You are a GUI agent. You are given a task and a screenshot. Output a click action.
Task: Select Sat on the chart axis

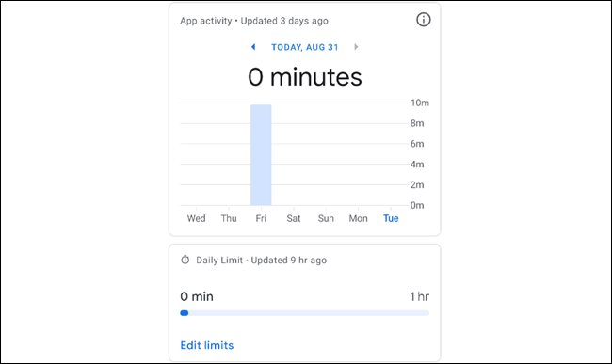[x=294, y=218]
